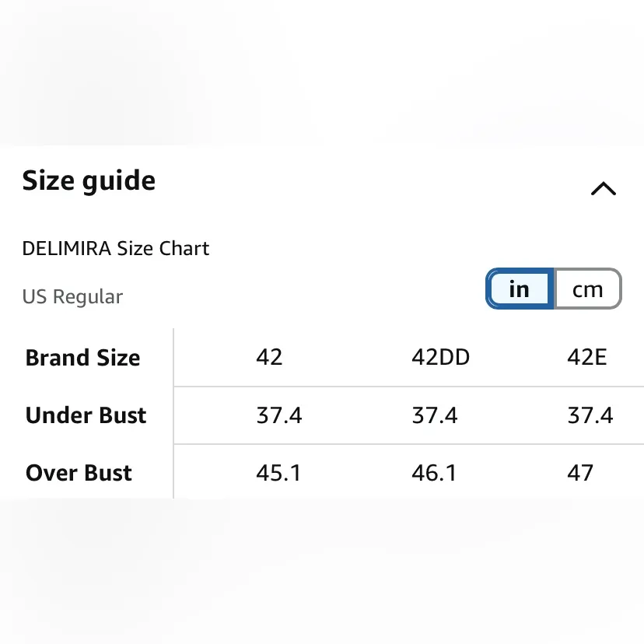The image size is (644, 644).
Task: Select the 47 Over Bust value
Action: 581,473
